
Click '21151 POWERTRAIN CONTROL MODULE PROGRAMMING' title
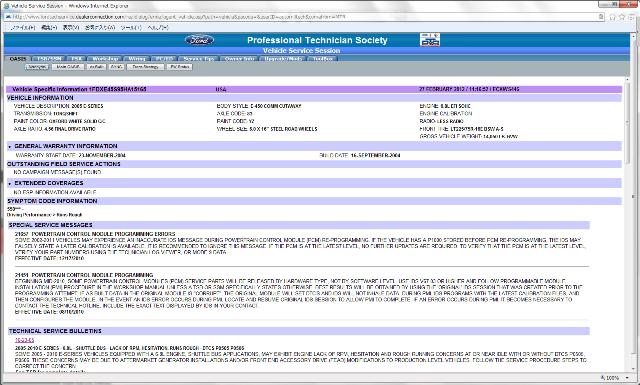[84, 275]
